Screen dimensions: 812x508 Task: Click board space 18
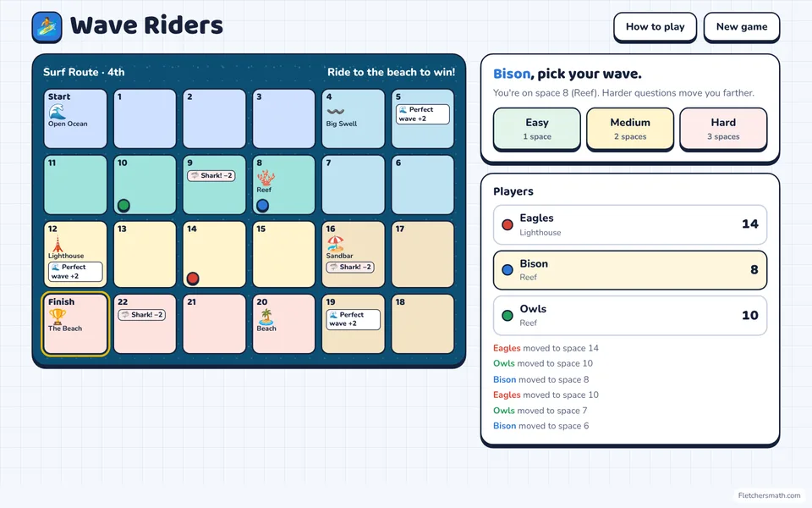coord(423,324)
